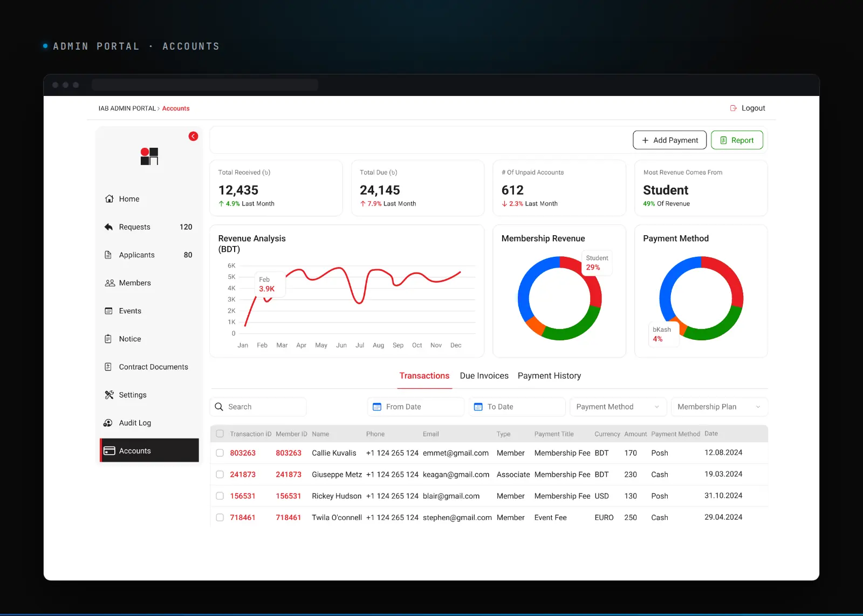The width and height of the screenshot is (863, 616).
Task: Open Applicants in the sidebar menu
Action: click(149, 255)
